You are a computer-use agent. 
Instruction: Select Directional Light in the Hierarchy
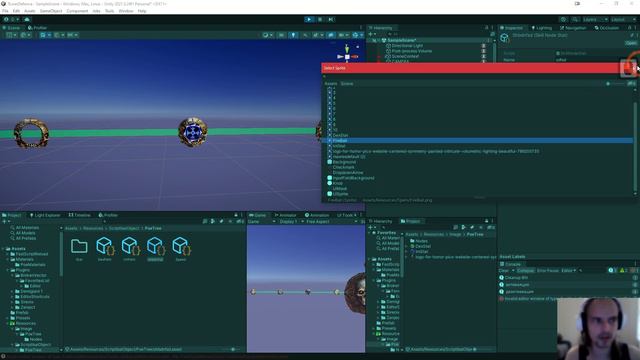click(x=407, y=46)
